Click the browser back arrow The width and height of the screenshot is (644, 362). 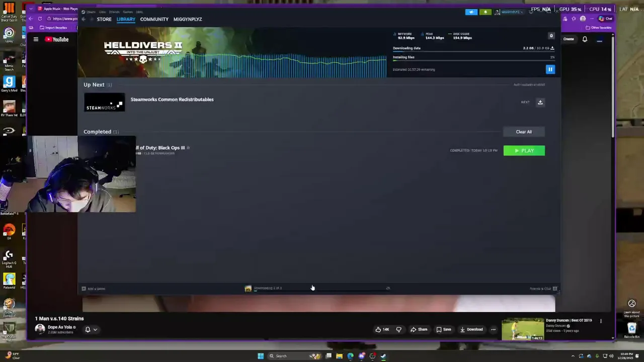pyautogui.click(x=31, y=19)
